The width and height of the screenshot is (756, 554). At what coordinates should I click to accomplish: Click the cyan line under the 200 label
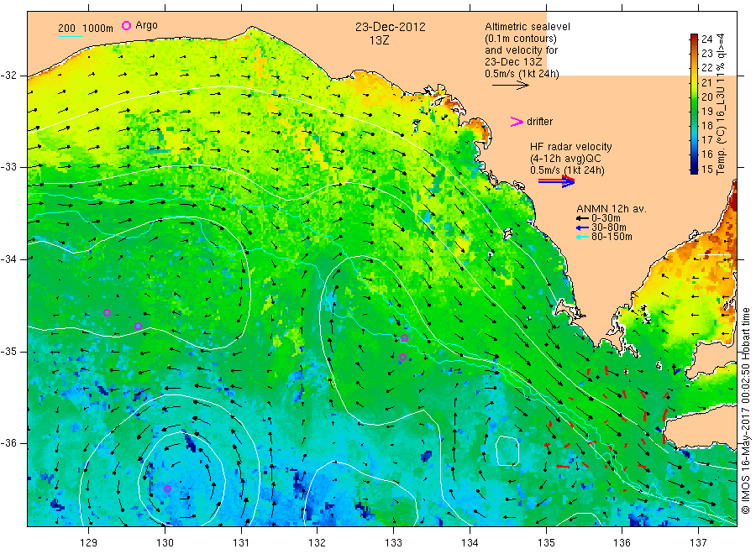(70, 36)
